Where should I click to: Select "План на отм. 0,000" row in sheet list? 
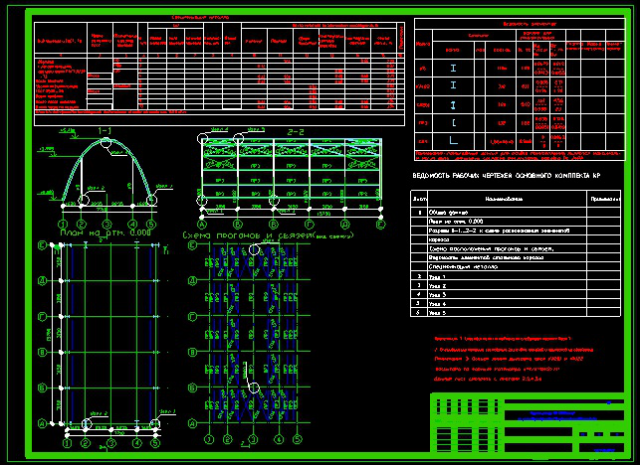pyautogui.click(x=515, y=222)
